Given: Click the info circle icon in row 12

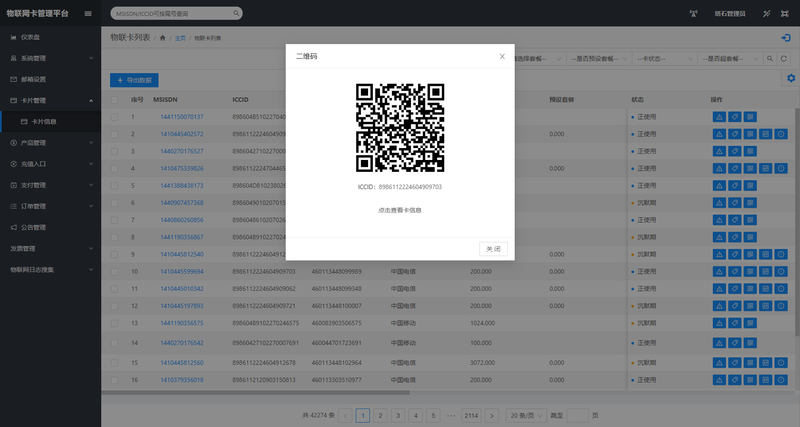Looking at the screenshot, I should [x=781, y=306].
